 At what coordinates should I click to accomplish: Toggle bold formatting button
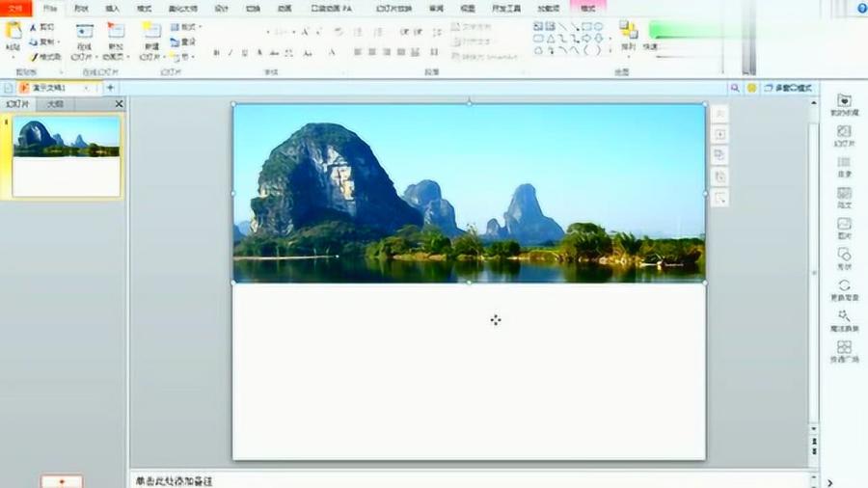(217, 52)
